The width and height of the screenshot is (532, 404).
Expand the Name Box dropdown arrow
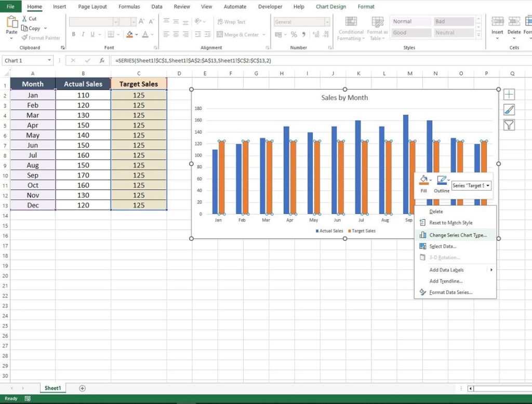click(x=49, y=60)
